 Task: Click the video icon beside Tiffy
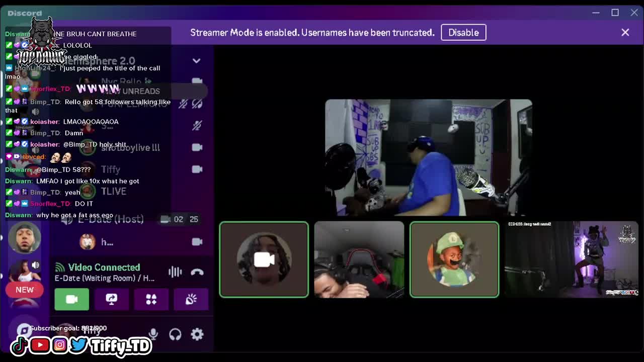point(197,169)
